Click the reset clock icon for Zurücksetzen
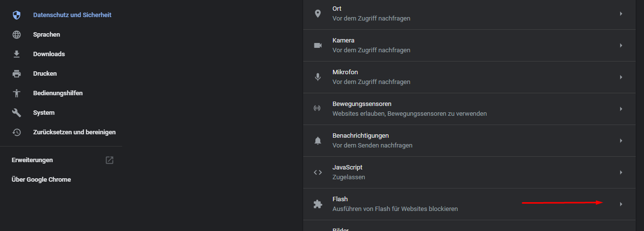 (x=17, y=132)
